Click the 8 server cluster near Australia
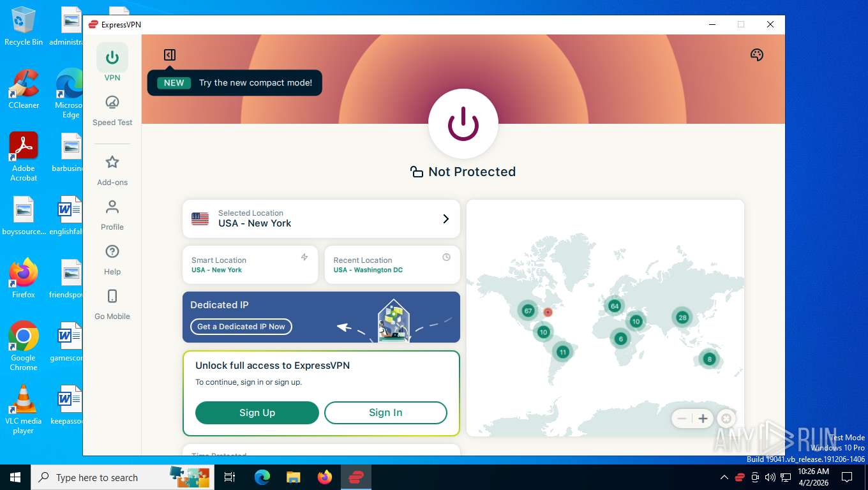868x490 pixels. [x=709, y=359]
